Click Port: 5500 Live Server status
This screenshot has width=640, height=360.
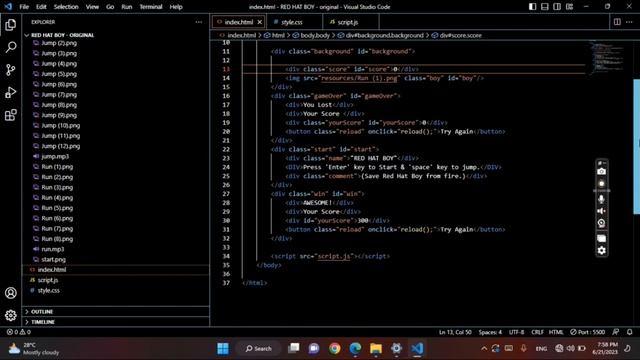coord(587,332)
